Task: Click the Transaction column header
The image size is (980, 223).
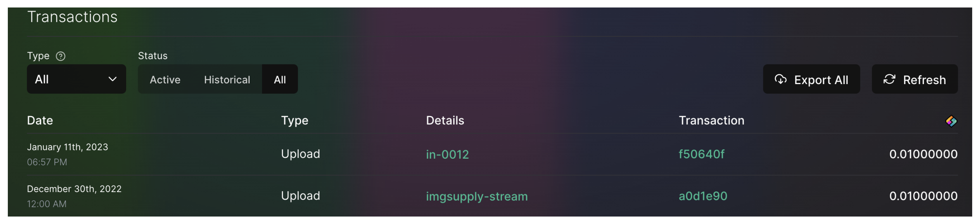Action: (x=711, y=121)
